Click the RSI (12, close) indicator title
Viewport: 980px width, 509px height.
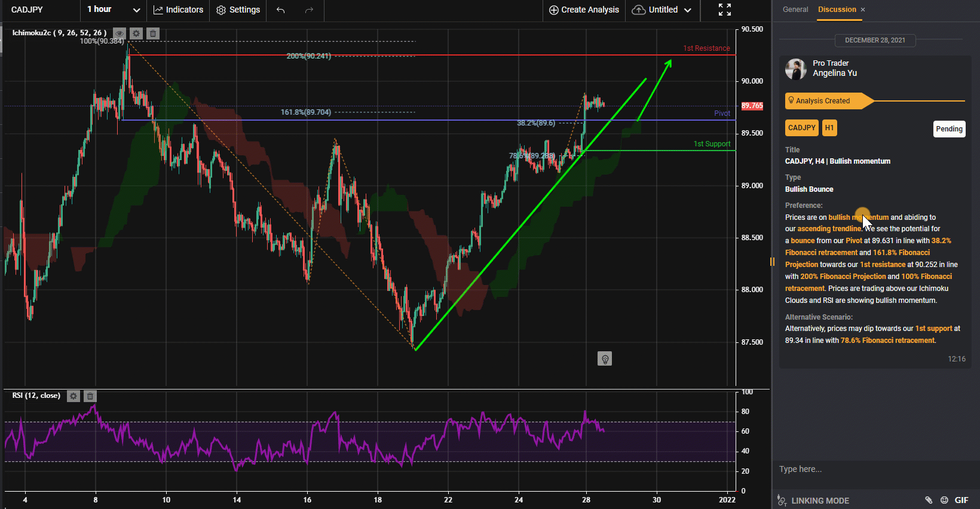36,395
